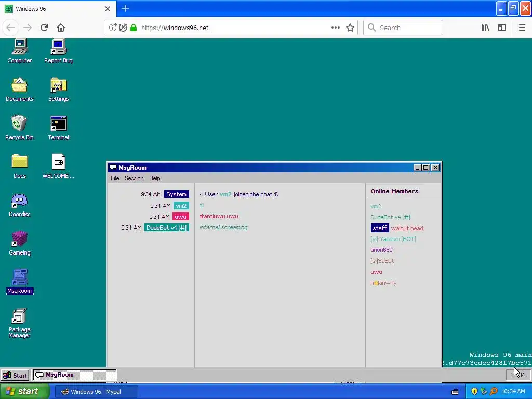Open the Session menu in MsgRoom

pyautogui.click(x=134, y=178)
